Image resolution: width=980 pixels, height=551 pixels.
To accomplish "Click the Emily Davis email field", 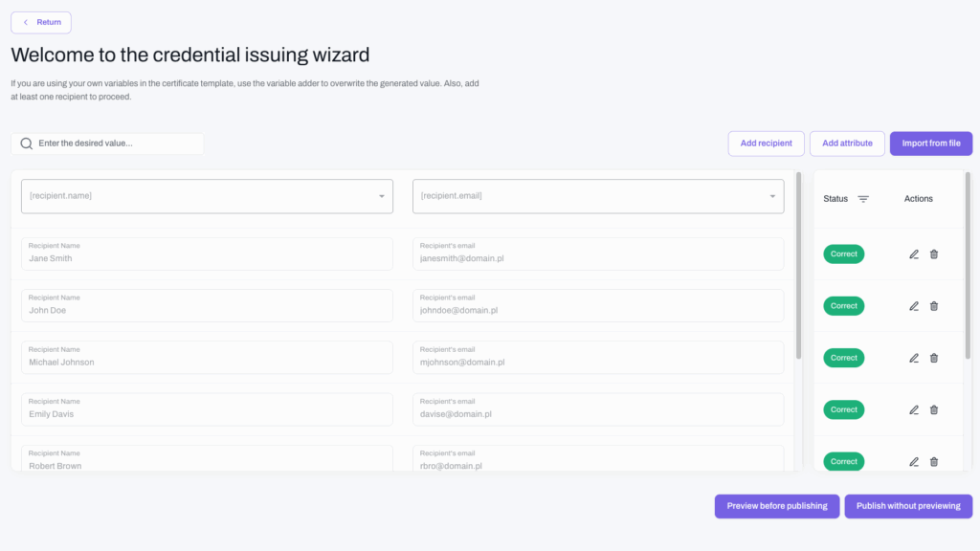I will [x=598, y=409].
